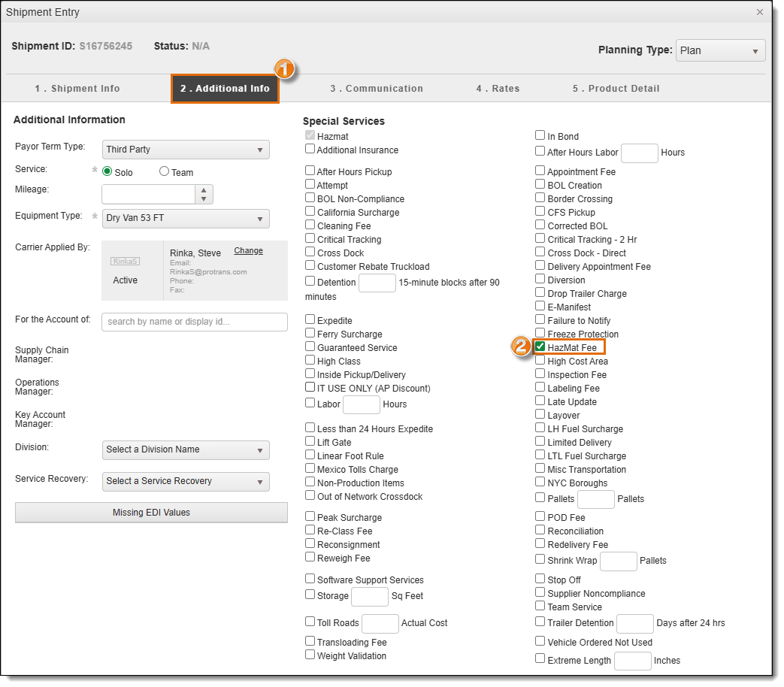The height and width of the screenshot is (687, 784).
Task: Click the Change carrier link
Action: click(x=248, y=251)
